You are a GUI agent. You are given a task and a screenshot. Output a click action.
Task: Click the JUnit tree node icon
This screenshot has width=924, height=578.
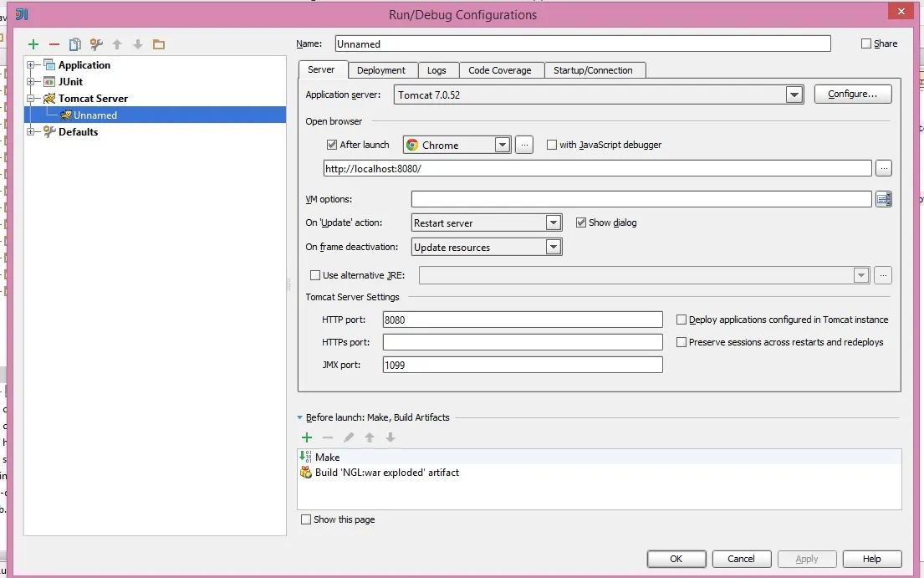[49, 82]
